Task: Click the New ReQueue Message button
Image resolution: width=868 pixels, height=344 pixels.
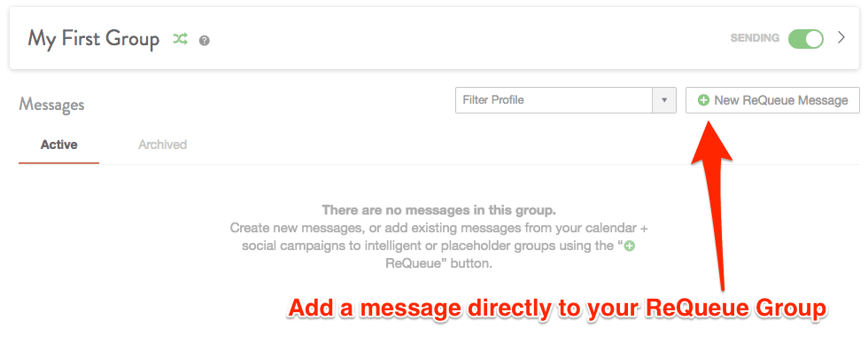Action: 772,100
